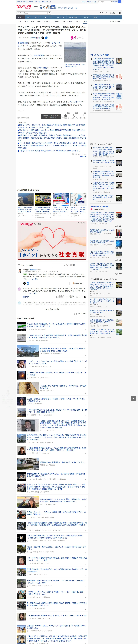Image resolution: width=138 pixels, height=644 pixels.
Task: Open the 【京都小6男児行方不明】 recommended thumbnail
Action: (43, 199)
